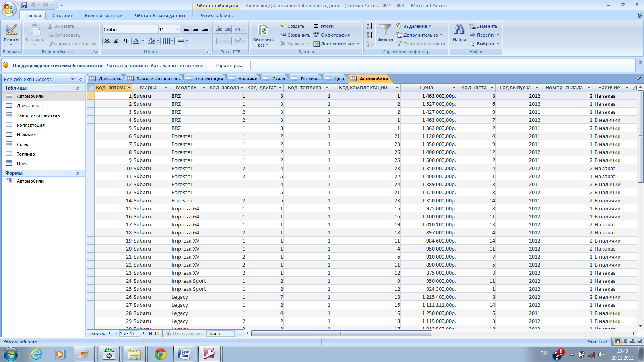Apply the font color A button
This screenshot has width=644, height=362.
click(136, 41)
